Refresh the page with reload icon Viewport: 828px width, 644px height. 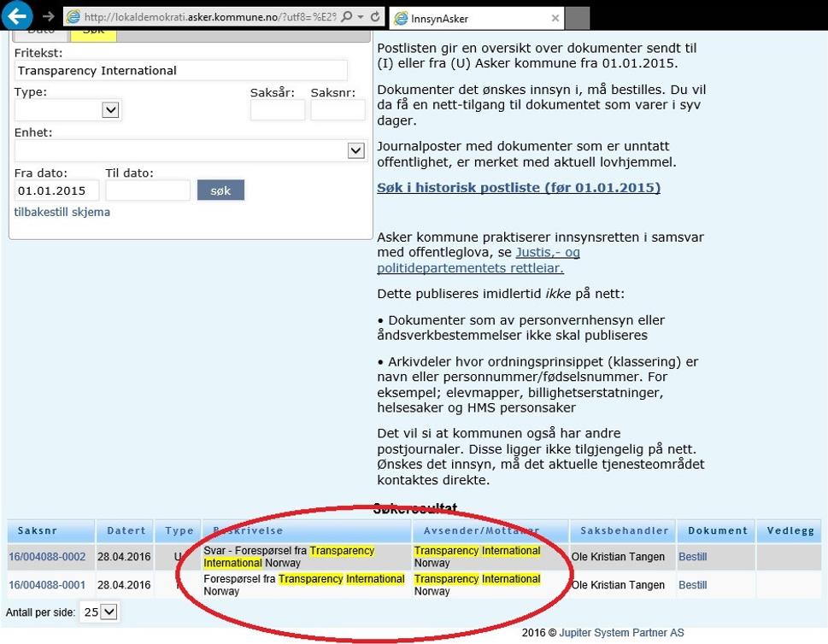375,16
